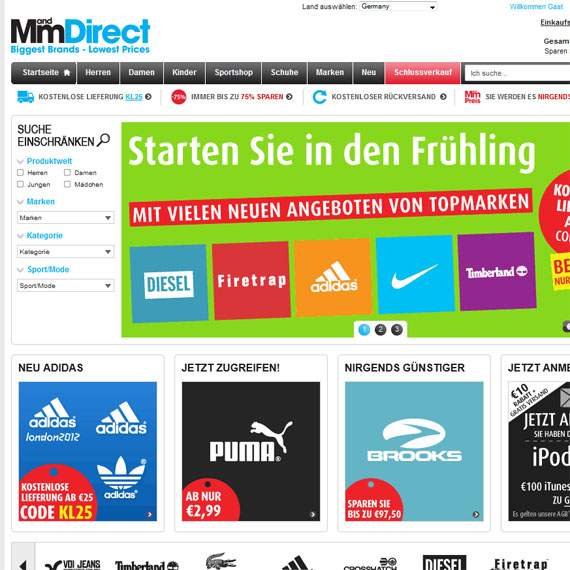
Task: Click the magnifier next to Suche Einschränken
Action: 104,140
